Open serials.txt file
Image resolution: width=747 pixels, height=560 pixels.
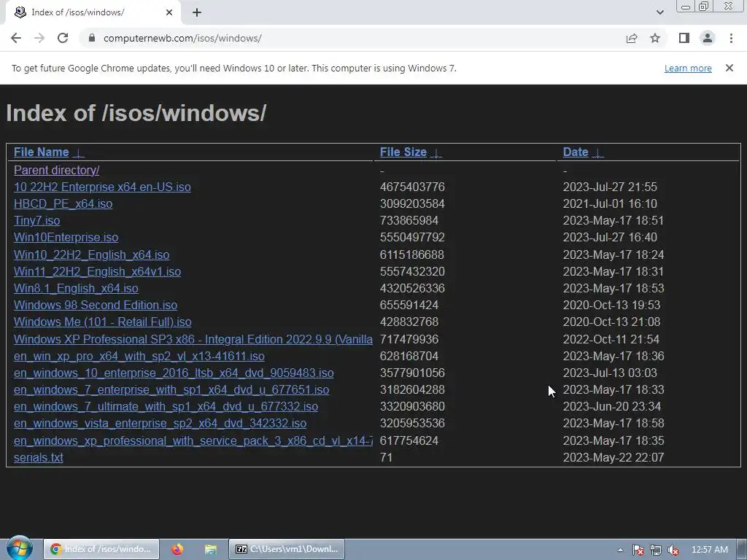click(38, 457)
